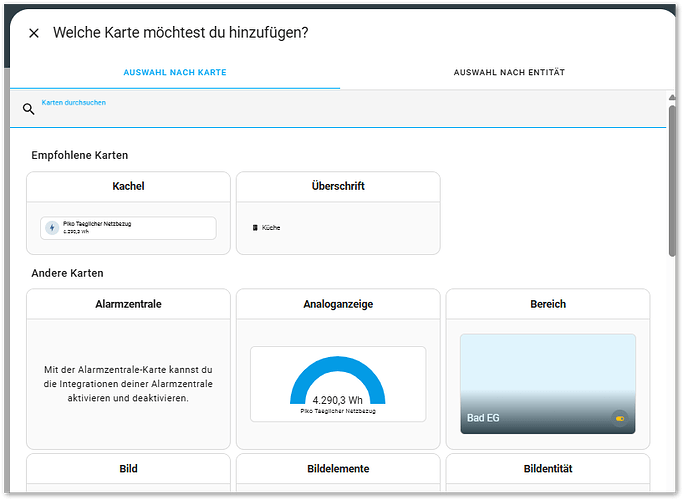Add the Alarmzentrale card
Viewport: 683px width, 500px height.
128,369
